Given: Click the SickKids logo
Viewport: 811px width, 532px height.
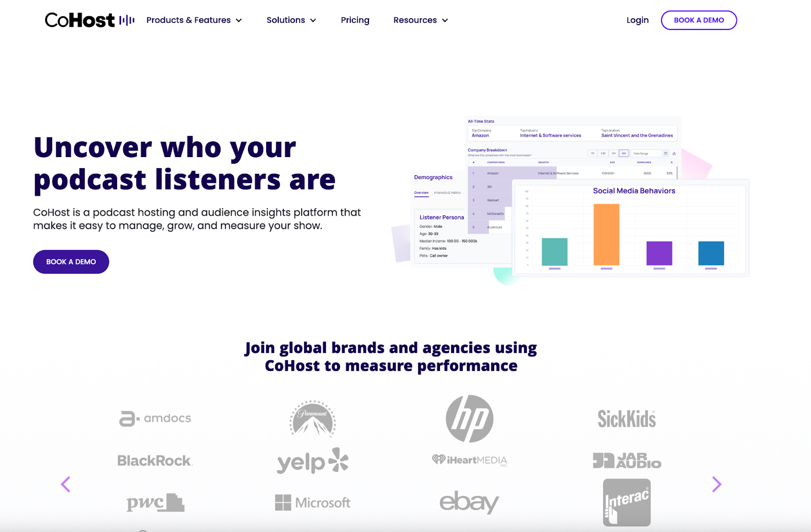Looking at the screenshot, I should (626, 419).
